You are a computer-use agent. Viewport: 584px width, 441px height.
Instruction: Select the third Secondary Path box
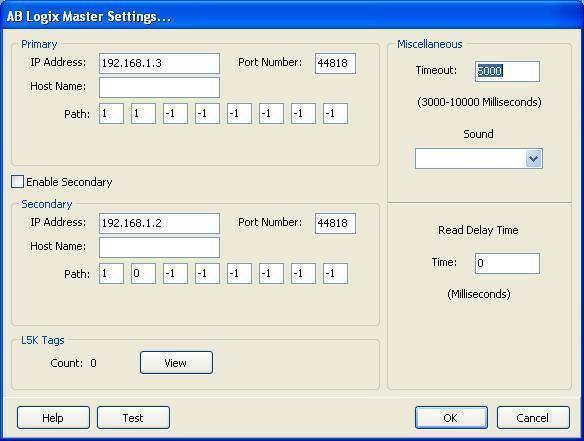click(175, 274)
